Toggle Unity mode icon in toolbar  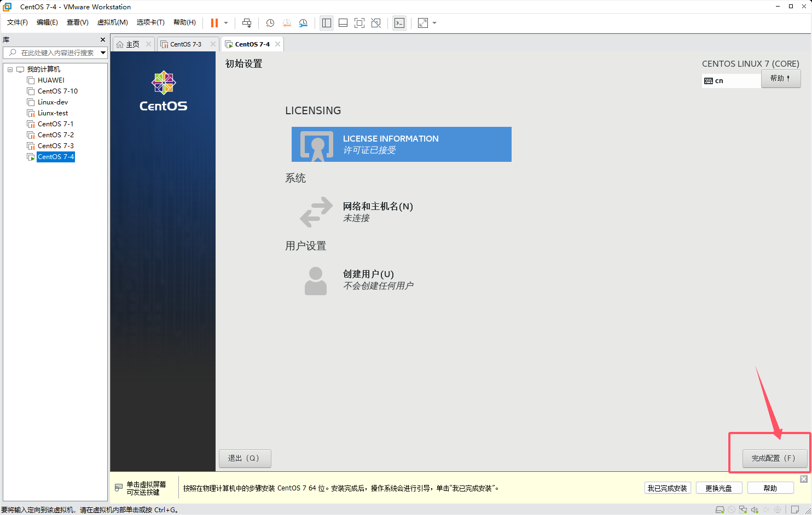click(x=376, y=23)
